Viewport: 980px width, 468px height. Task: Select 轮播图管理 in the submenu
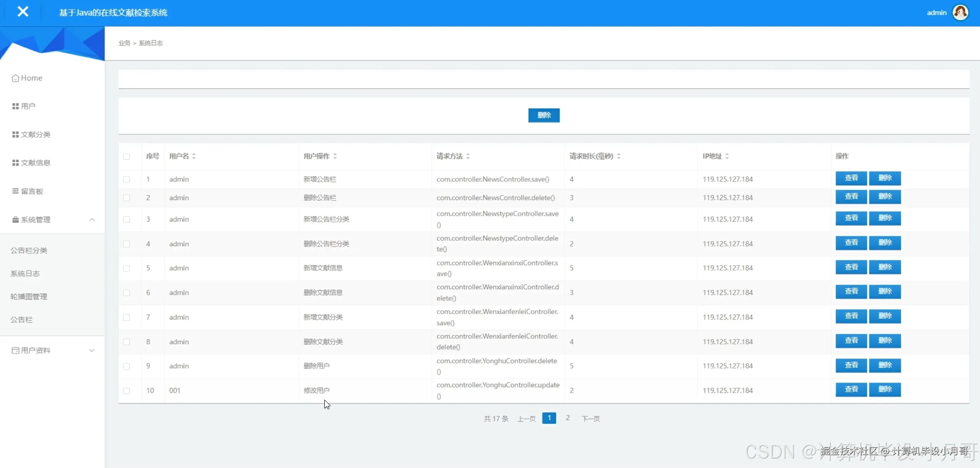coord(29,297)
